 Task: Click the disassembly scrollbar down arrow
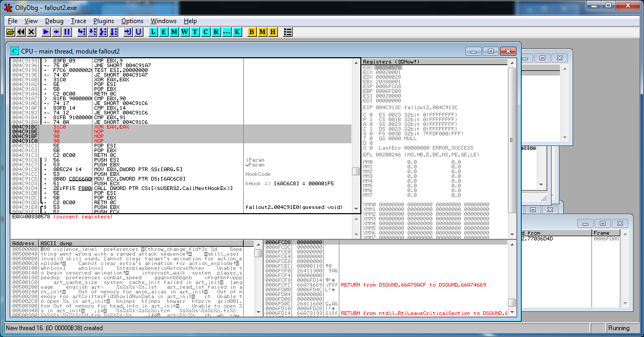[x=356, y=209]
